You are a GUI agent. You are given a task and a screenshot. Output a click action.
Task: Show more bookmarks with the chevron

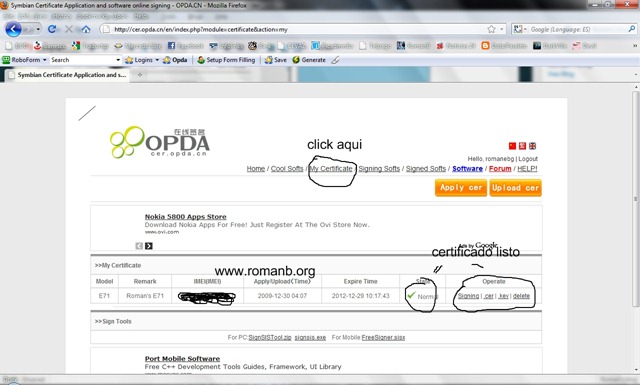[x=635, y=46]
